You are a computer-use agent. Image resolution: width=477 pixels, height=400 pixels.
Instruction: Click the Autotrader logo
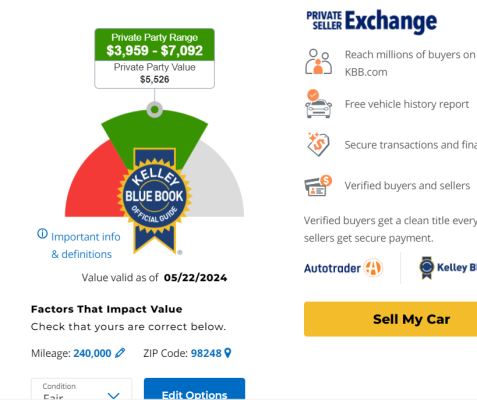pos(343,268)
